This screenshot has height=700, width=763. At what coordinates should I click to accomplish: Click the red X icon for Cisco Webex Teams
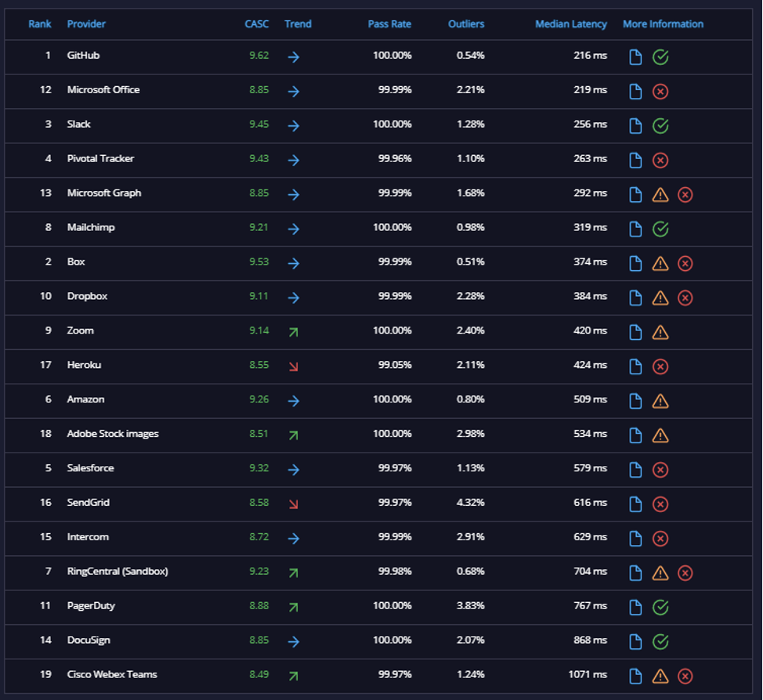coord(685,677)
